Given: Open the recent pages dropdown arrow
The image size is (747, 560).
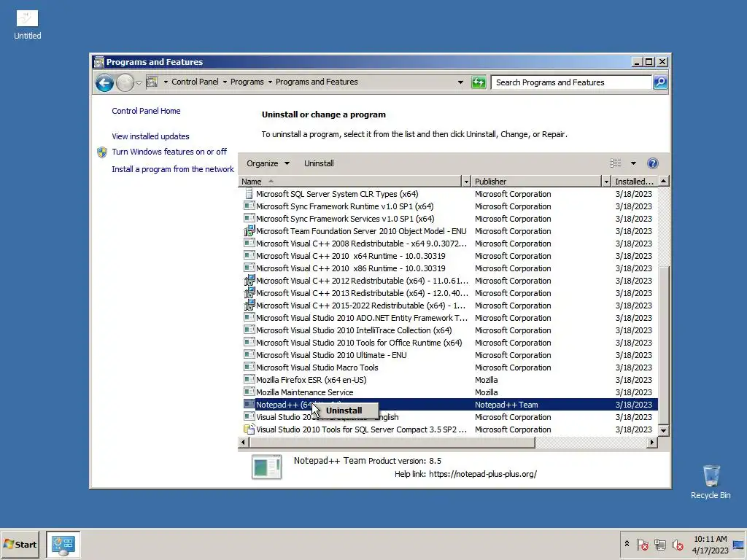Looking at the screenshot, I should point(139,83).
